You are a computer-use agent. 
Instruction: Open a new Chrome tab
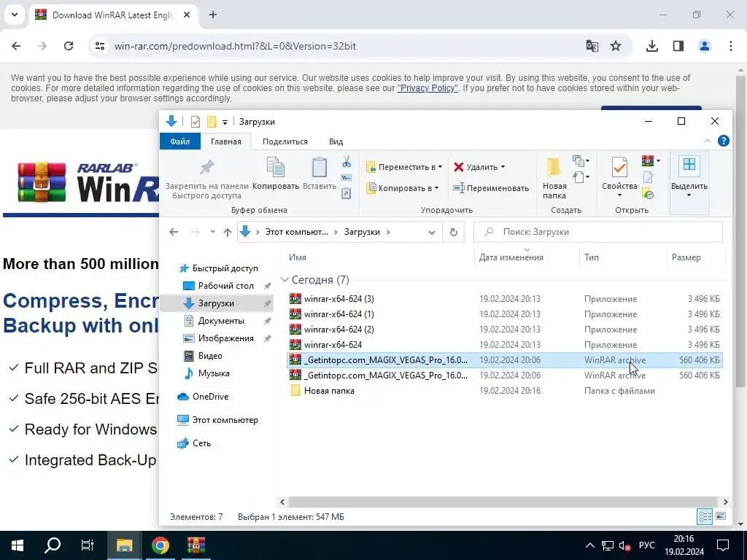(213, 15)
